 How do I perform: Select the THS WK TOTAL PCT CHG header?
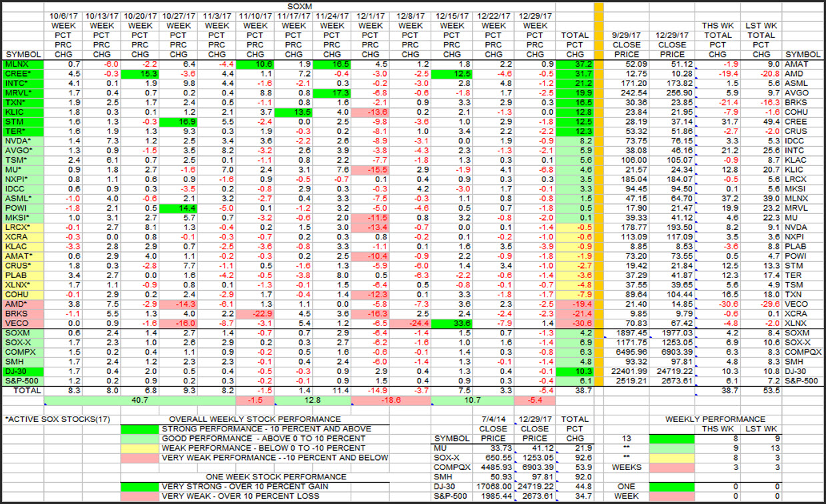[x=717, y=39]
